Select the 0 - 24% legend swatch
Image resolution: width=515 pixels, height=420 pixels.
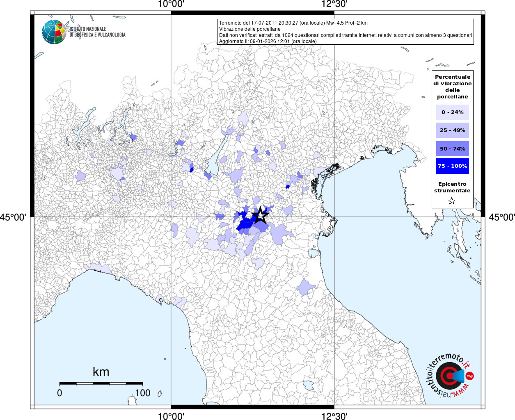[452, 112]
